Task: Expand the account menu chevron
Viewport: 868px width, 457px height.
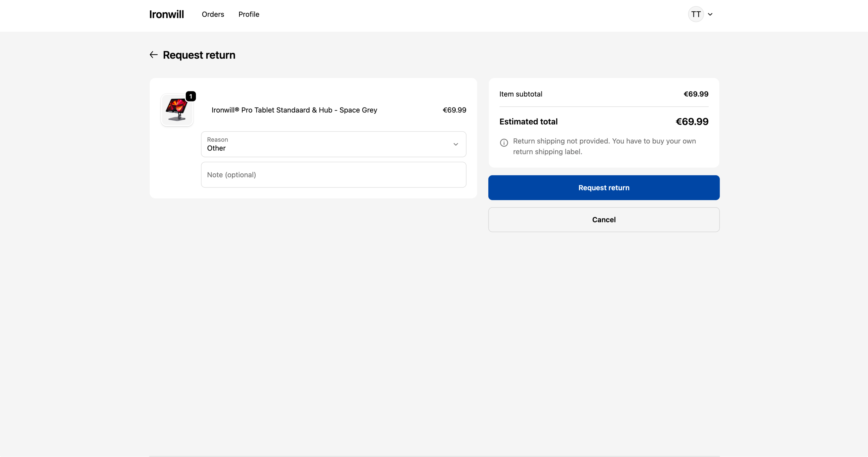Action: click(x=710, y=14)
